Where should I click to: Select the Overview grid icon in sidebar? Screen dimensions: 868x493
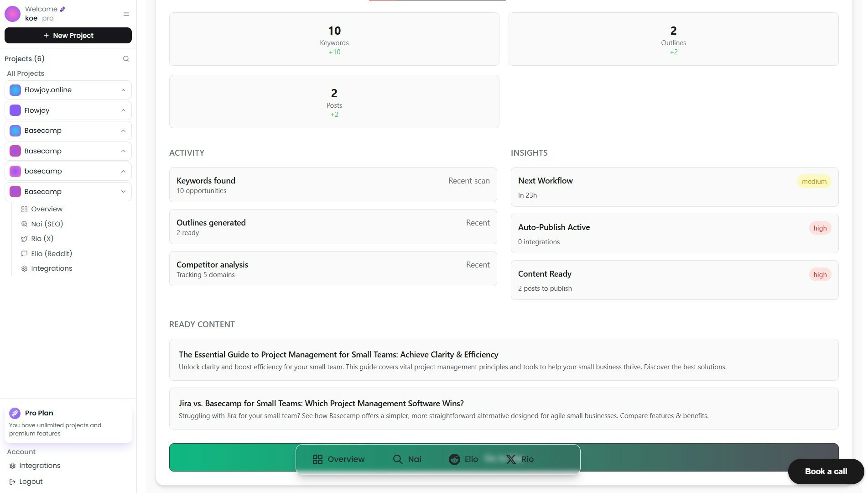[x=24, y=209]
